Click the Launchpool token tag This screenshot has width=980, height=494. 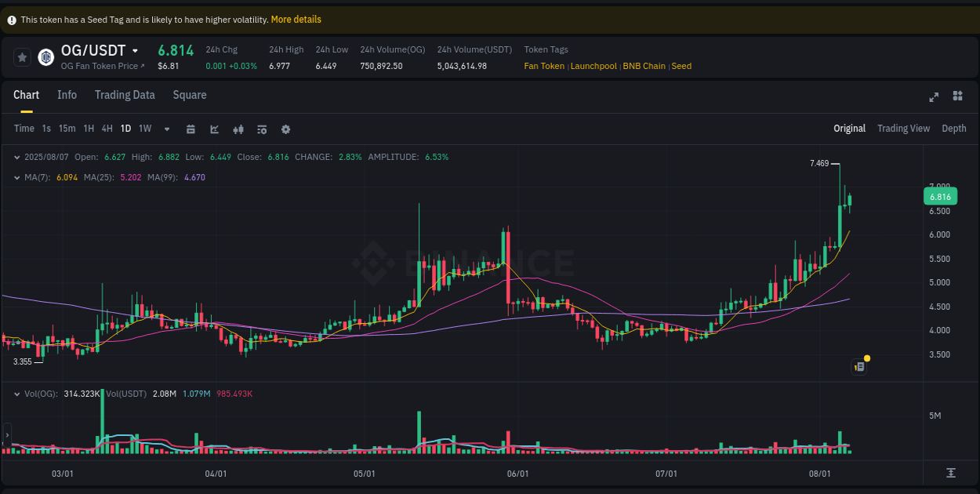[593, 66]
